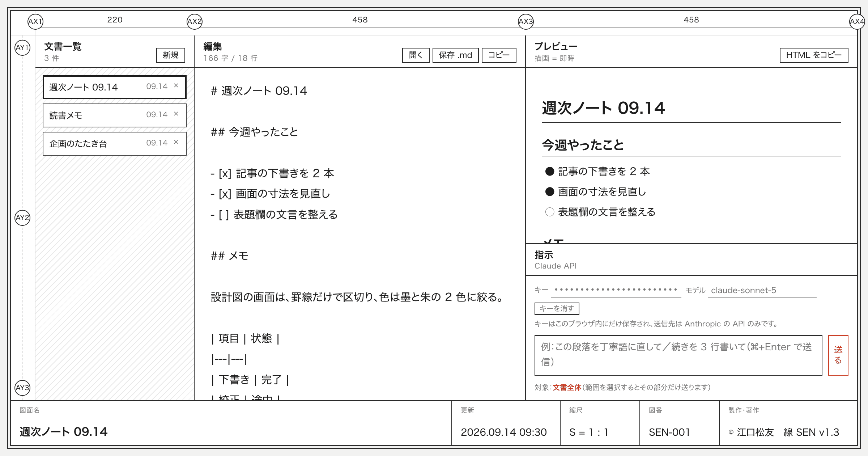Toggle the checked 記事の下書きを 2 本 item
This screenshot has height=456, width=868.
pyautogui.click(x=550, y=172)
